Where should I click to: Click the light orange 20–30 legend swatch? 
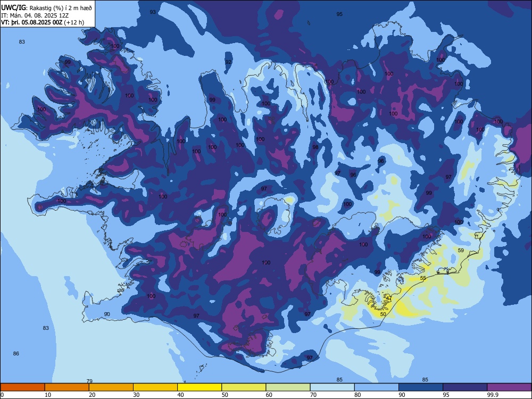point(111,387)
